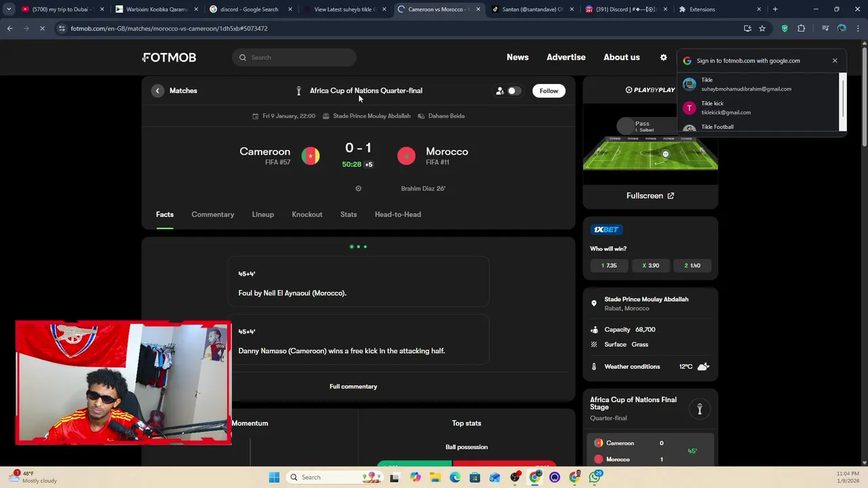
Task: Click the Morocco team flag crest
Action: [x=406, y=156]
